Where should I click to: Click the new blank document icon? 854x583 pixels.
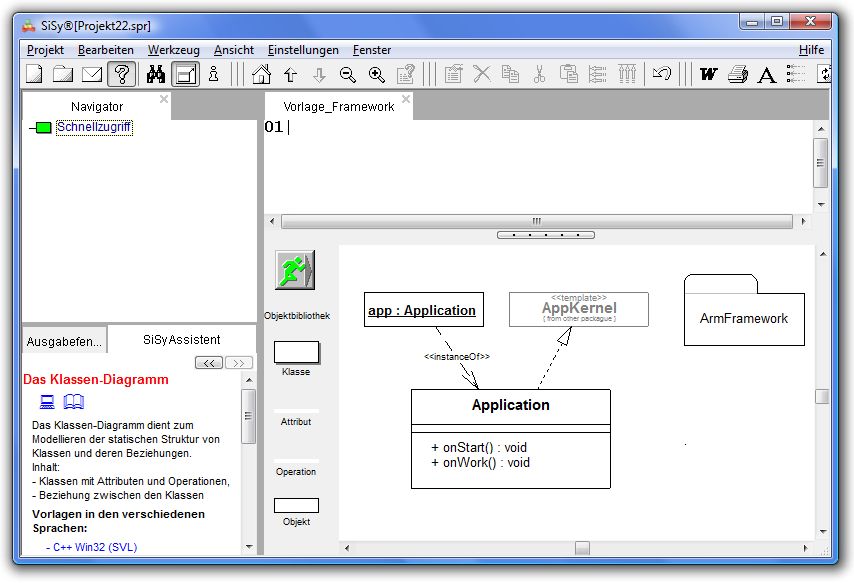(x=34, y=74)
